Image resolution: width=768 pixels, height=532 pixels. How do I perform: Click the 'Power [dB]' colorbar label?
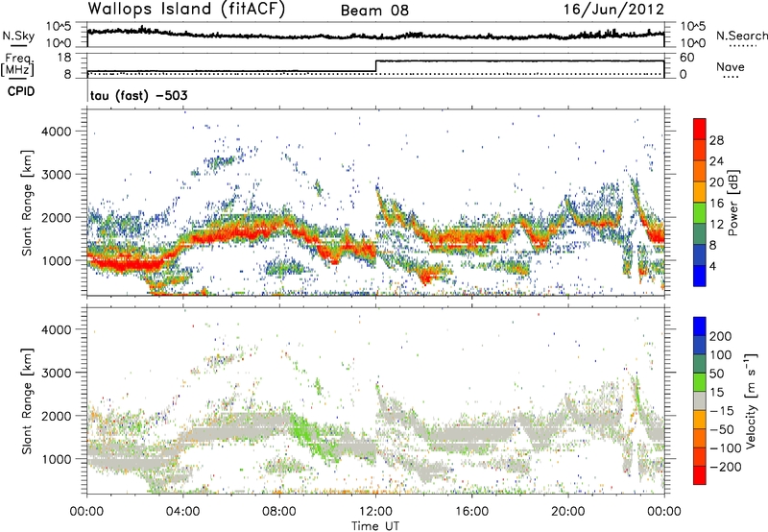pyautogui.click(x=733, y=203)
